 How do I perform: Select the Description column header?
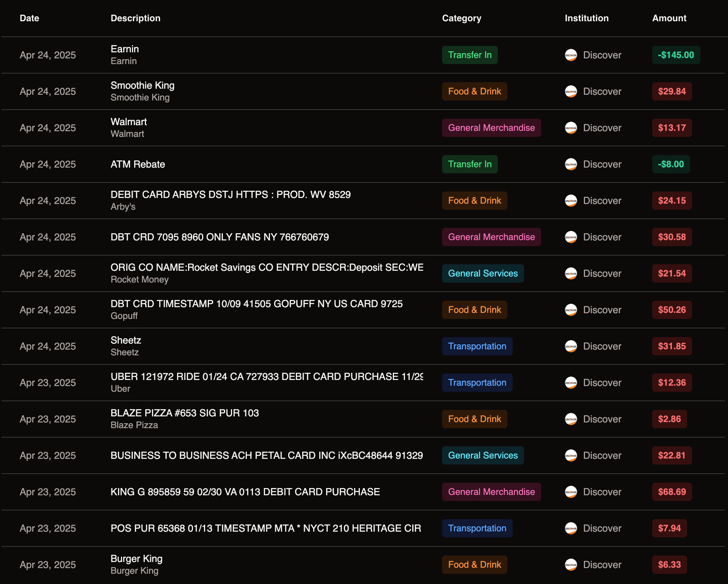tap(135, 18)
